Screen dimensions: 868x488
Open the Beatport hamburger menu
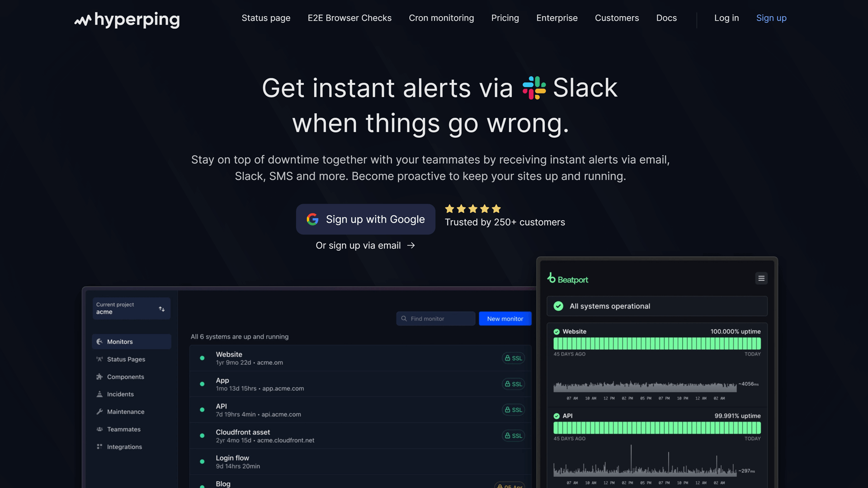(x=761, y=278)
